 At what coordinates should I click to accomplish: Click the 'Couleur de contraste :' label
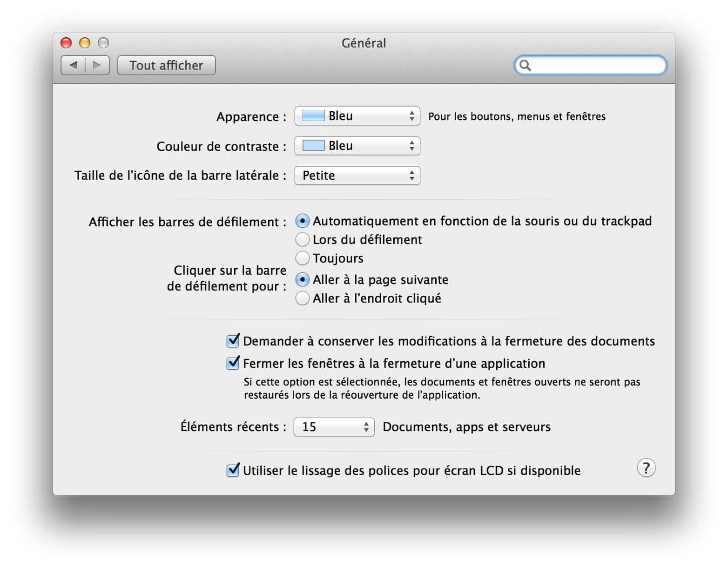click(222, 146)
